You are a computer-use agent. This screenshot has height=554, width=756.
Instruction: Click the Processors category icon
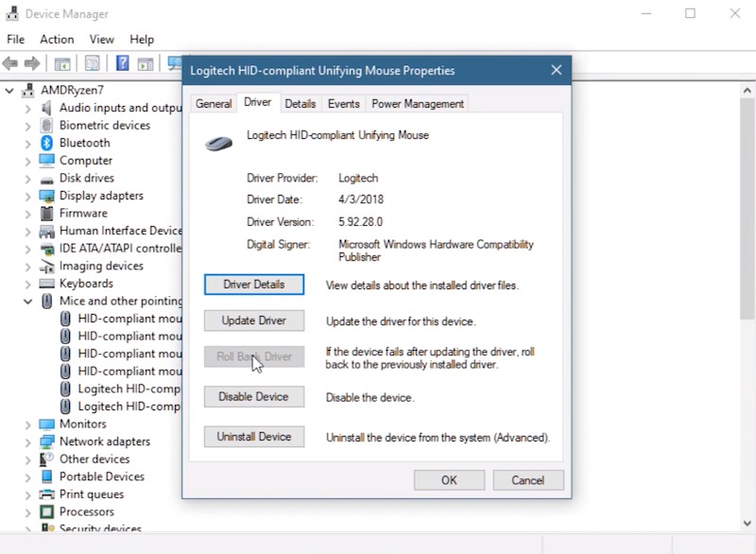(46, 511)
